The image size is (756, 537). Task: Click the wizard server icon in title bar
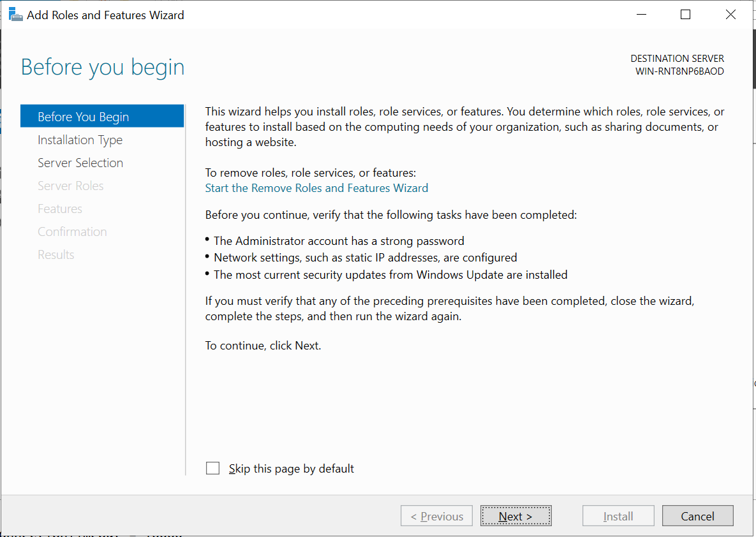(x=15, y=15)
